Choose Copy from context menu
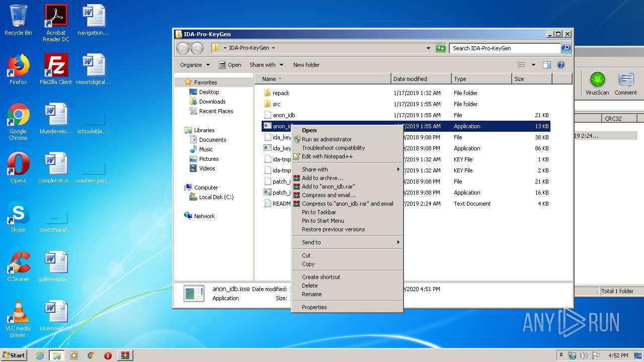The height and width of the screenshot is (362, 644). tap(347, 264)
